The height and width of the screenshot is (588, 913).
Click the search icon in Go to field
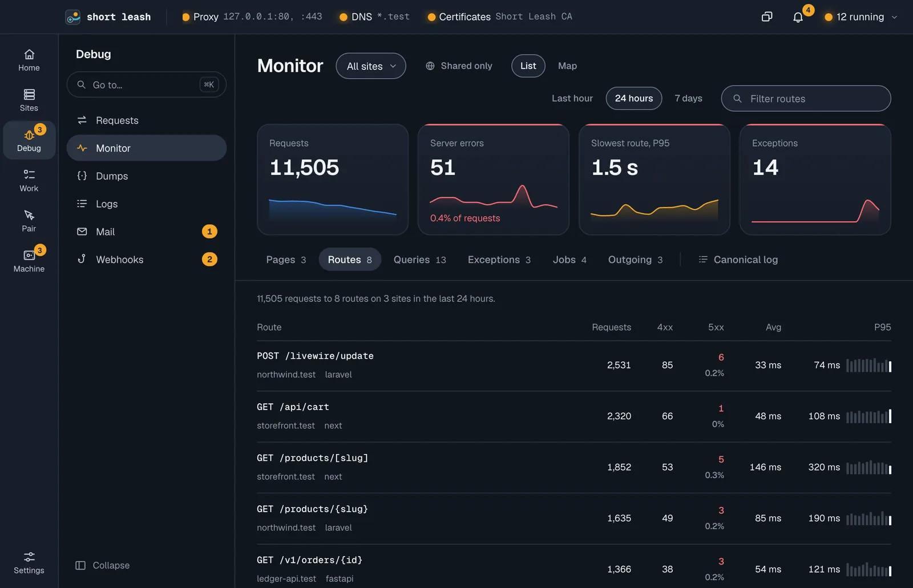pyautogui.click(x=82, y=84)
